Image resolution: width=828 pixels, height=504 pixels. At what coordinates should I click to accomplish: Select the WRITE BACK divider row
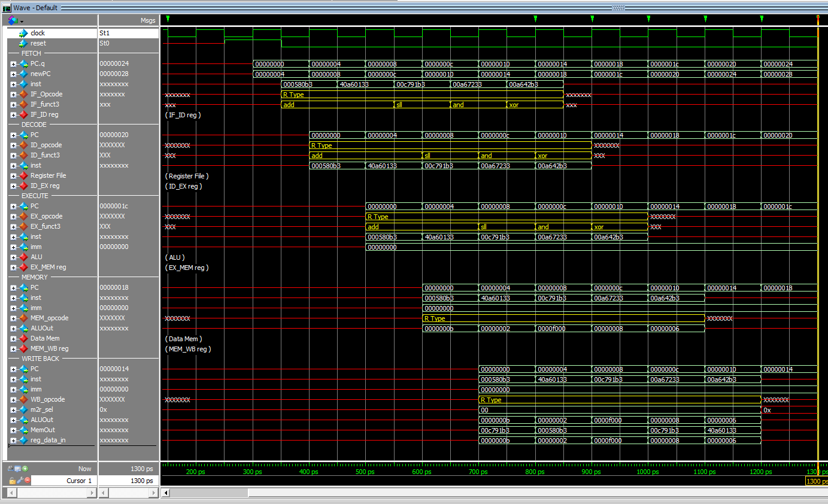(41, 359)
